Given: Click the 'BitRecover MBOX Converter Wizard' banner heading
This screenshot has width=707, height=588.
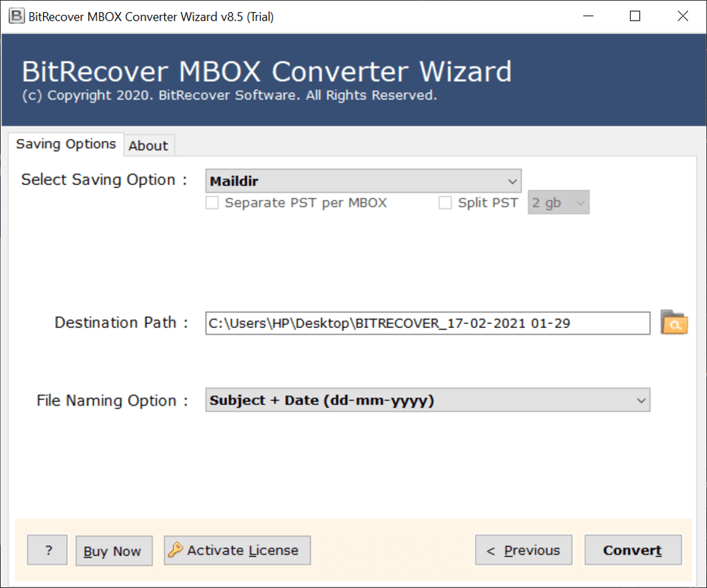Looking at the screenshot, I should 267,71.
